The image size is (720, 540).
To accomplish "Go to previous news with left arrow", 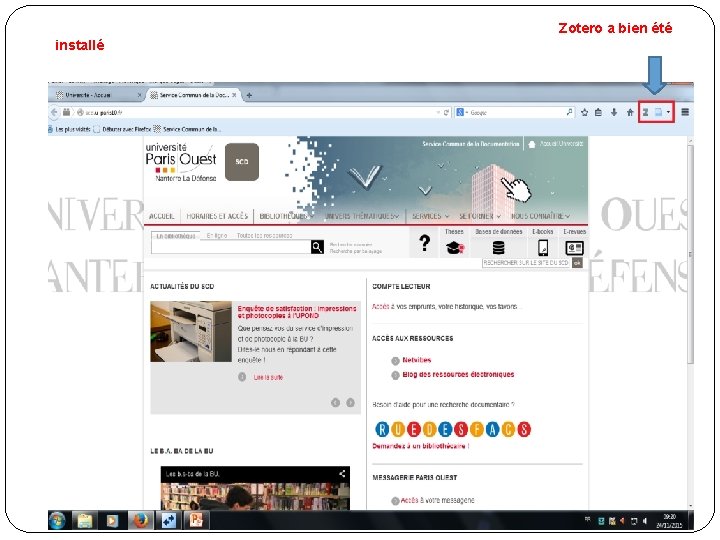I will [336, 403].
